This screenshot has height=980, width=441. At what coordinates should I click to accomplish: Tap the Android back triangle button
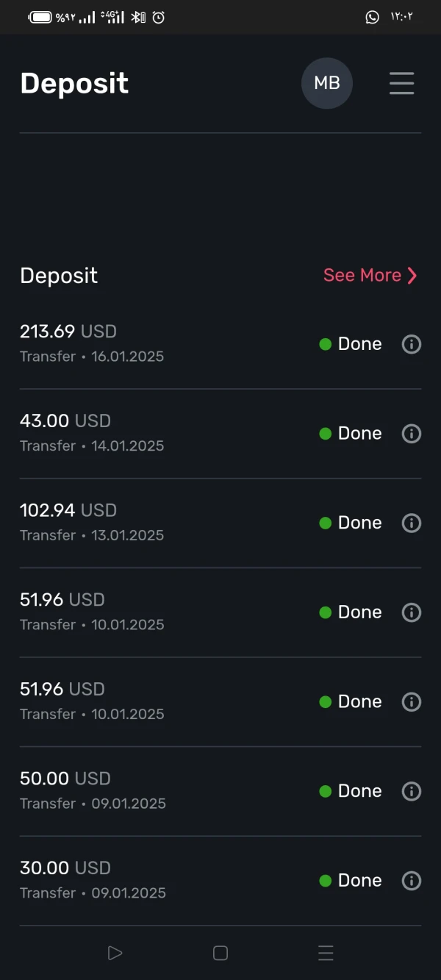(x=115, y=953)
